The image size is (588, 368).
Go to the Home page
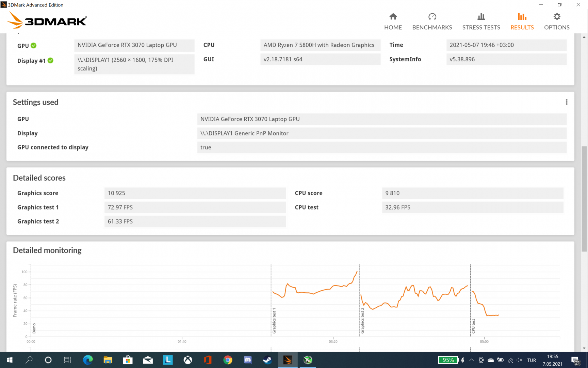[x=393, y=21]
